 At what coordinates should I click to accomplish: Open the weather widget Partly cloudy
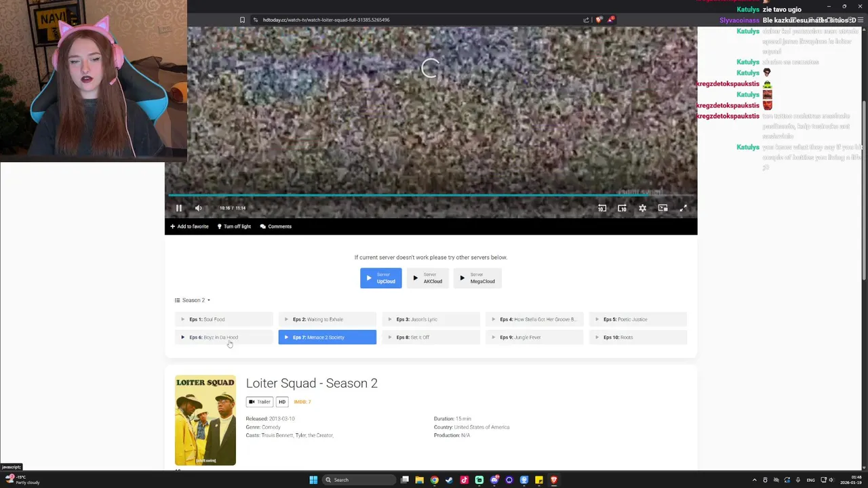pos(22,480)
